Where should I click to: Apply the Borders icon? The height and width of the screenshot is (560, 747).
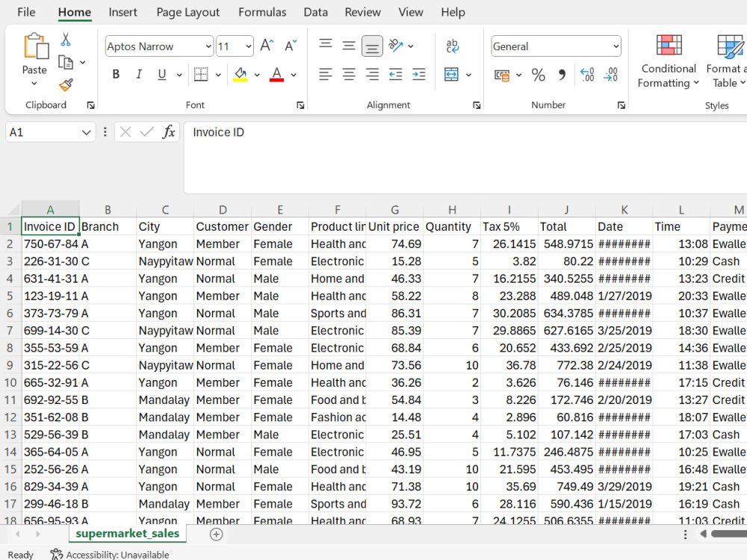click(x=201, y=74)
